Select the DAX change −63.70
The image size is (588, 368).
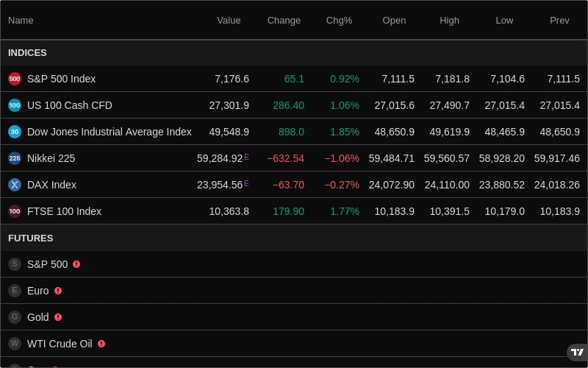pyautogui.click(x=288, y=185)
